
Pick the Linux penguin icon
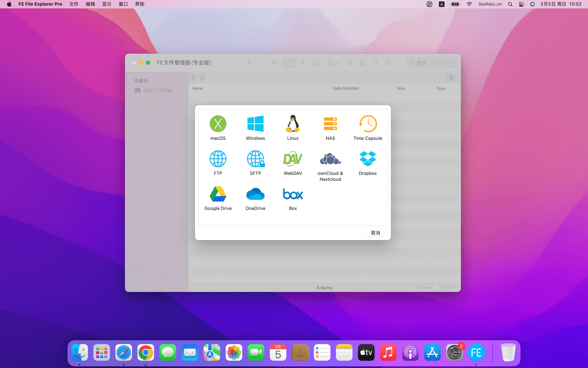(293, 124)
